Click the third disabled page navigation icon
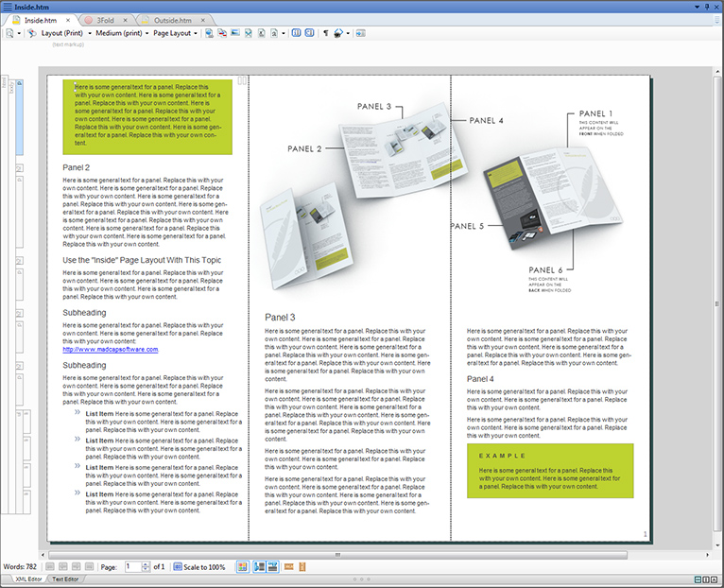Image resolution: width=724 pixels, height=588 pixels. pos(77,567)
